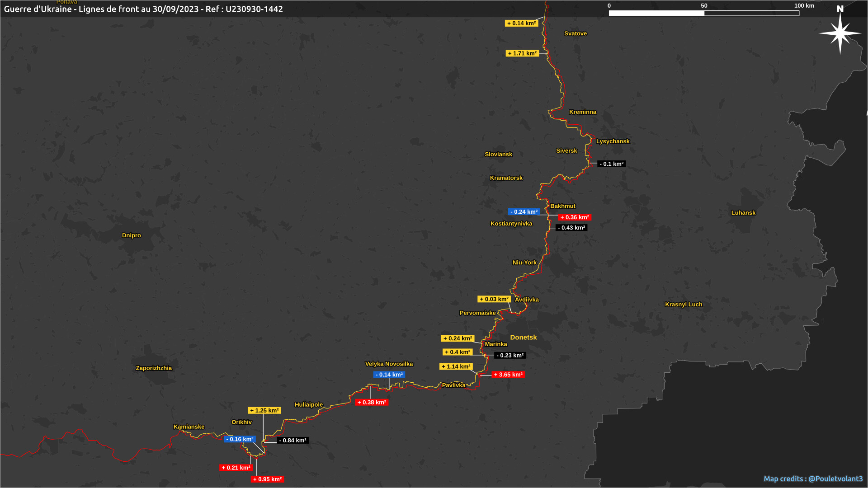Select the yellow + 1.71 km² label
Image resolution: width=868 pixels, height=488 pixels.
pos(522,53)
